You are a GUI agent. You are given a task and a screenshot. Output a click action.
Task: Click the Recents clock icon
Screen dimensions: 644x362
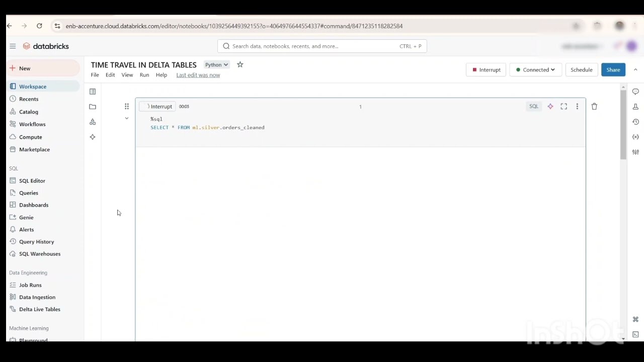tap(13, 99)
